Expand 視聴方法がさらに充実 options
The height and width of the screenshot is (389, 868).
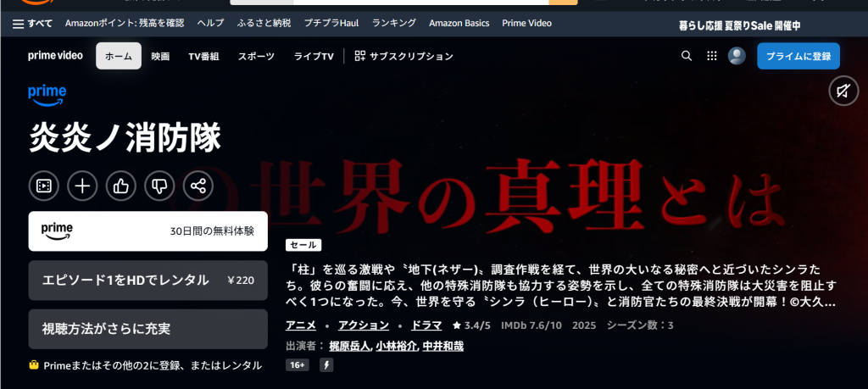[147, 329]
